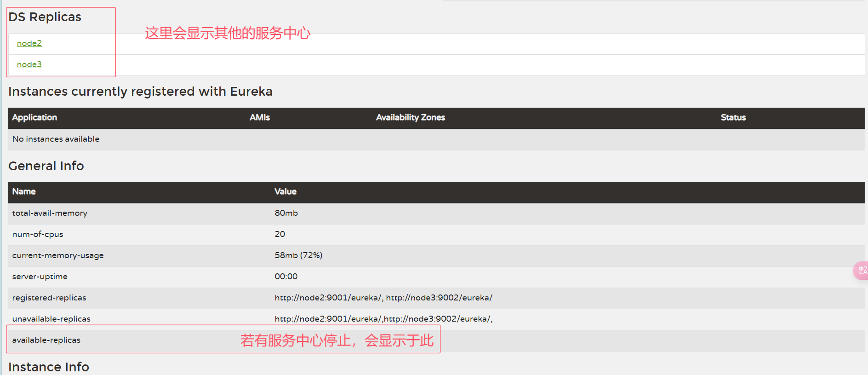The width and height of the screenshot is (868, 375).
Task: Click the Availability Zones column header
Action: [x=411, y=117]
